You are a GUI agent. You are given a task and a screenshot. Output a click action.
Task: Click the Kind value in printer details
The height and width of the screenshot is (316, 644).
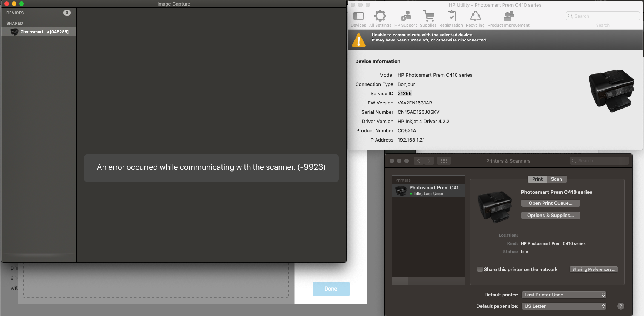point(553,243)
